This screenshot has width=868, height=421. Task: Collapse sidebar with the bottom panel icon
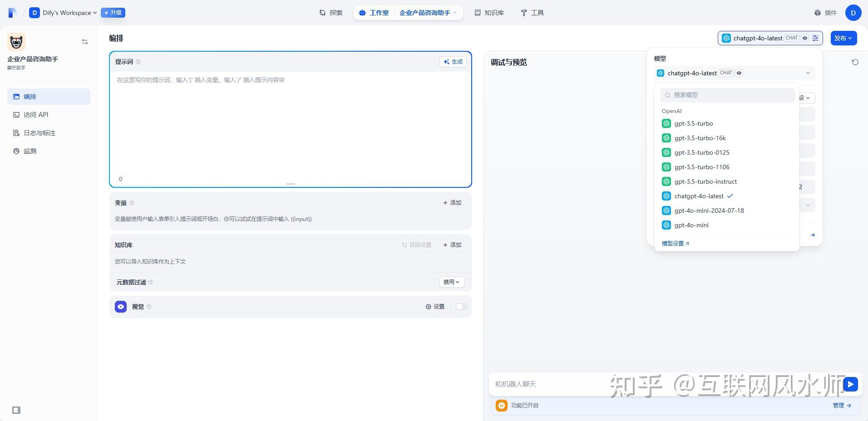click(x=16, y=410)
